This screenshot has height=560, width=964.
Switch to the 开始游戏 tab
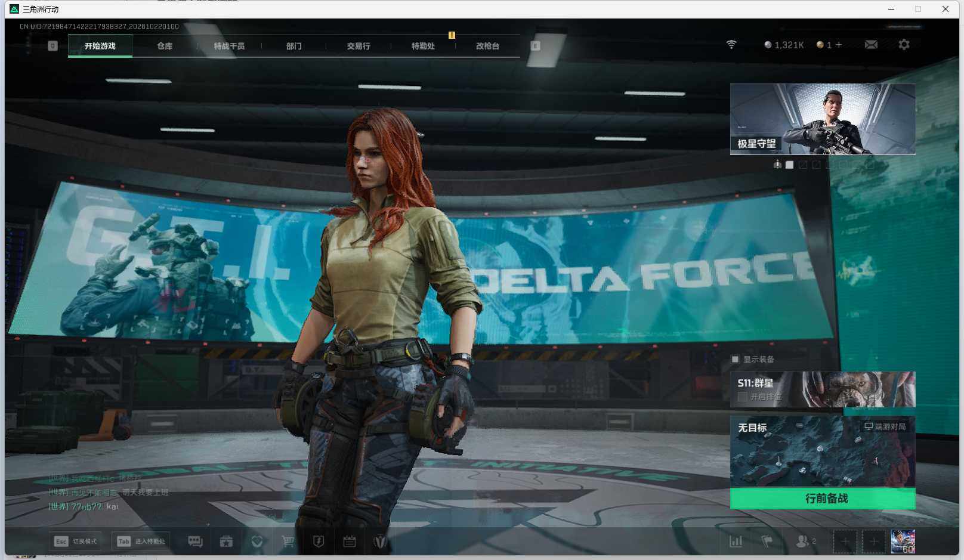(x=100, y=46)
